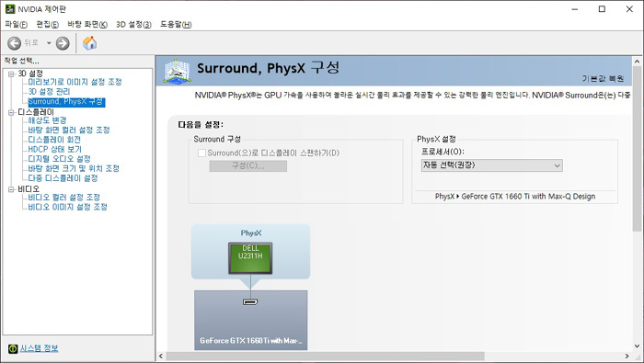
Task: Click the NVIDIA logo in title bar
Action: [x=10, y=9]
